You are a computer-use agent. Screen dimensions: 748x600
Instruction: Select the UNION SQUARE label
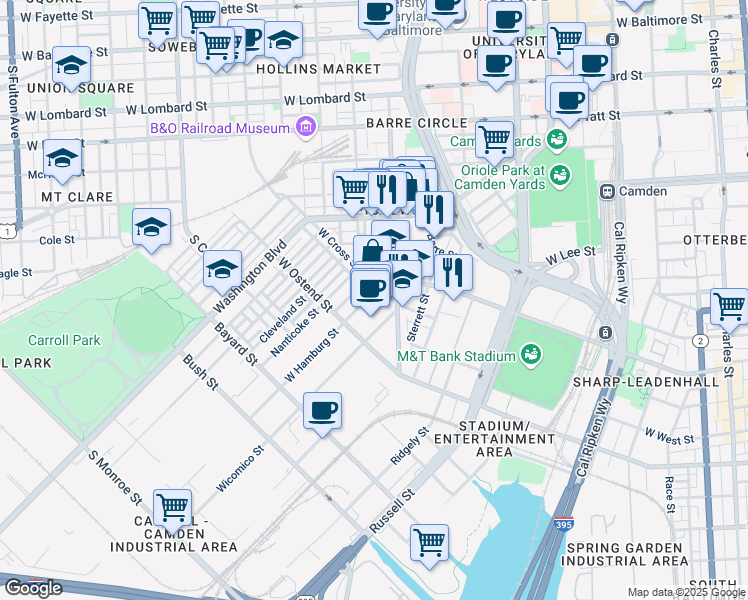tap(81, 88)
